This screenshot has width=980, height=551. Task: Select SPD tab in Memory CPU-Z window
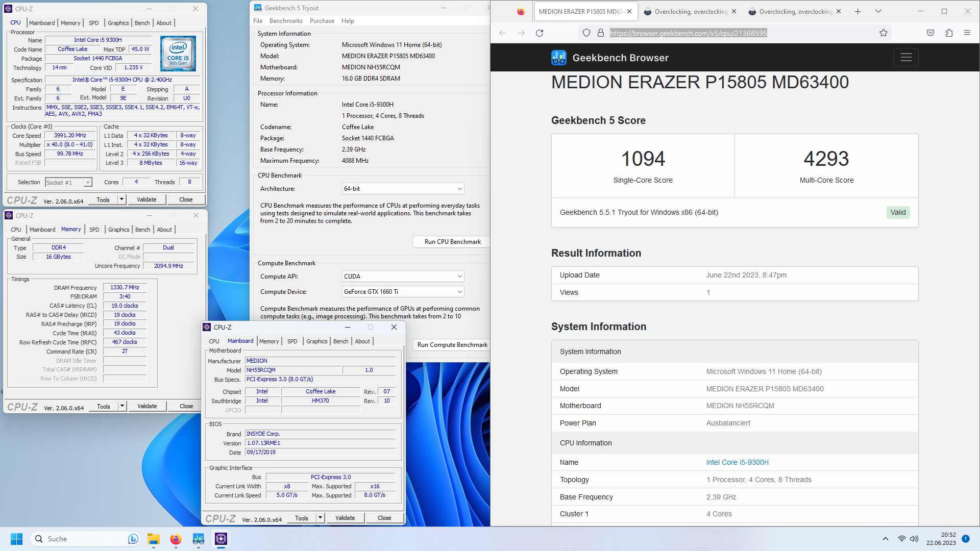coord(94,230)
